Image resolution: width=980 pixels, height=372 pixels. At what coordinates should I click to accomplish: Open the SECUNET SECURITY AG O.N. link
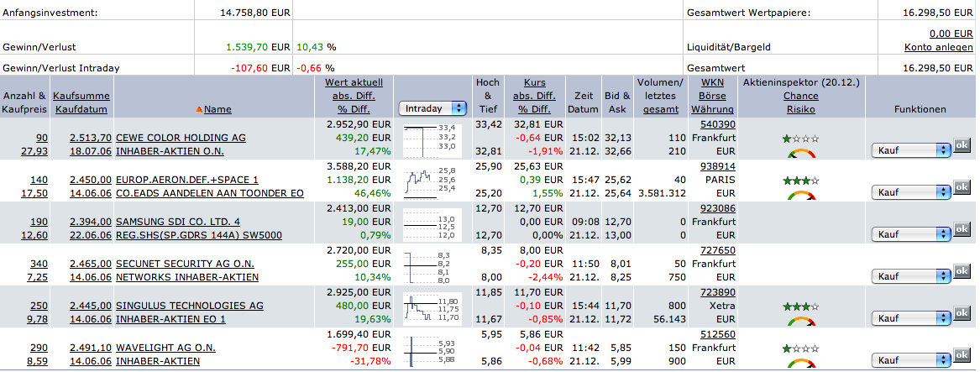187,264
